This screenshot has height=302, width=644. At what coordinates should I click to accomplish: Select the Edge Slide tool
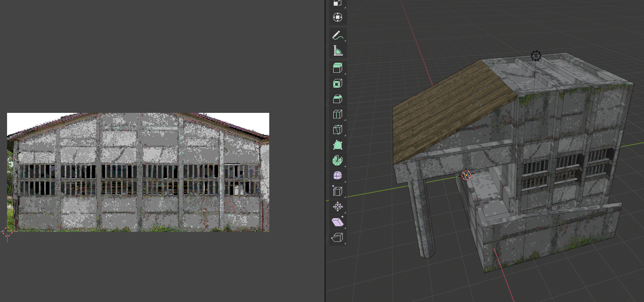tap(338, 191)
